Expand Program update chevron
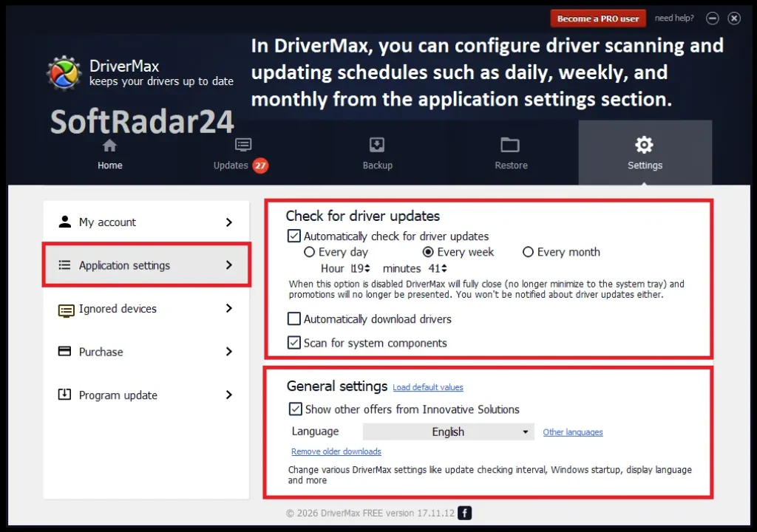757x532 pixels. [229, 395]
